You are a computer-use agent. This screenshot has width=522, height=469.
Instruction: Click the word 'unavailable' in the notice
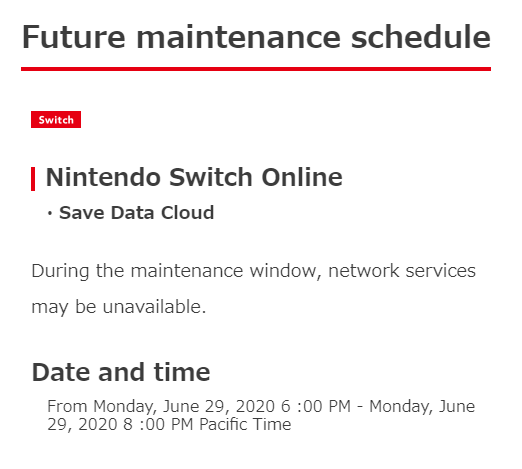(x=154, y=307)
